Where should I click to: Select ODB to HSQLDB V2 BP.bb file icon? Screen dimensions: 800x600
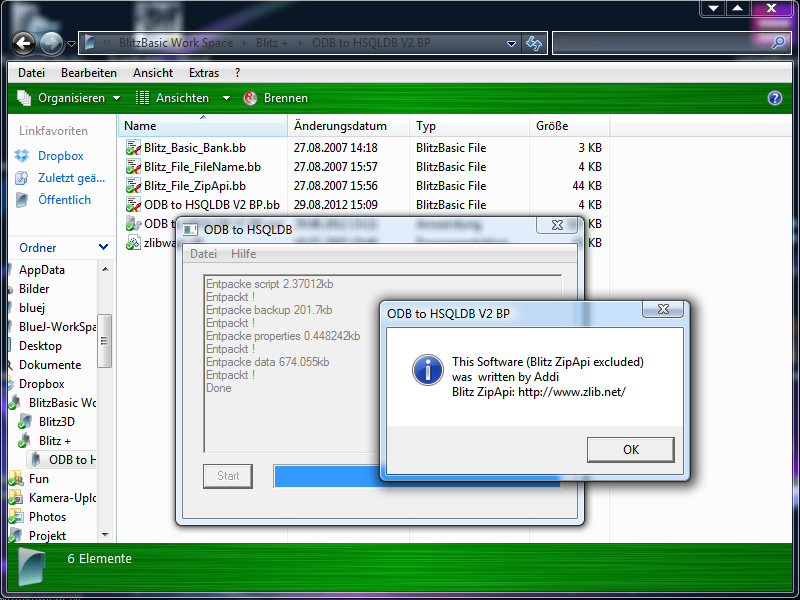click(x=133, y=205)
